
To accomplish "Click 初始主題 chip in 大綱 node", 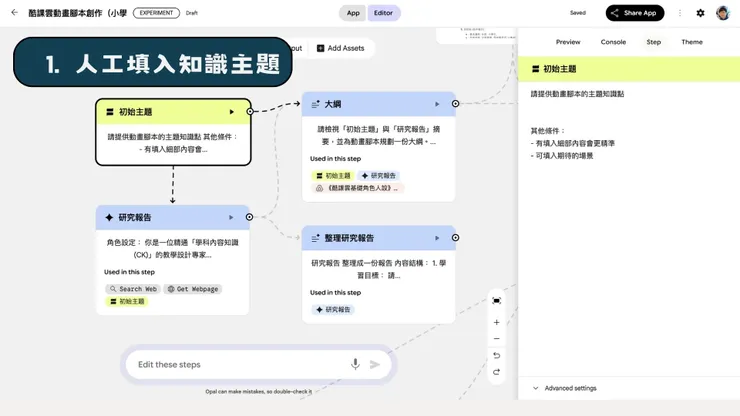I will [333, 176].
